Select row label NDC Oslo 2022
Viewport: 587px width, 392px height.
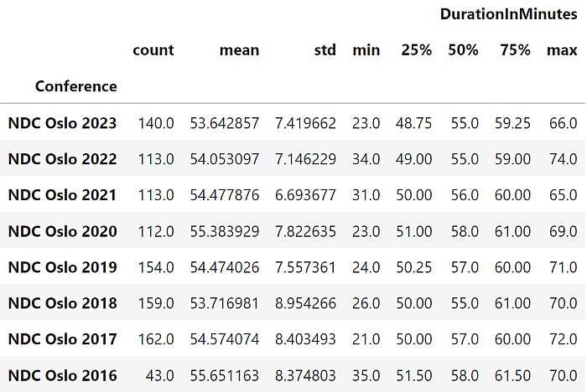click(63, 159)
